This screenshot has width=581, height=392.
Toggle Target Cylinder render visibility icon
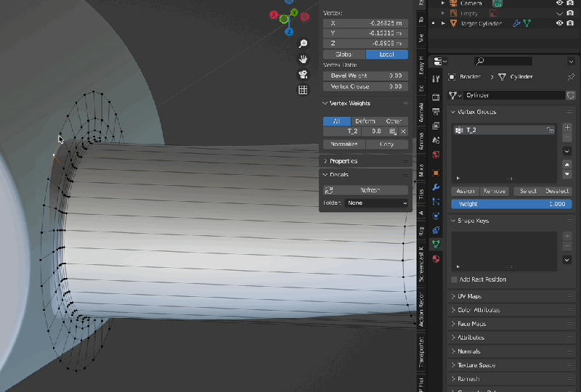tap(570, 23)
